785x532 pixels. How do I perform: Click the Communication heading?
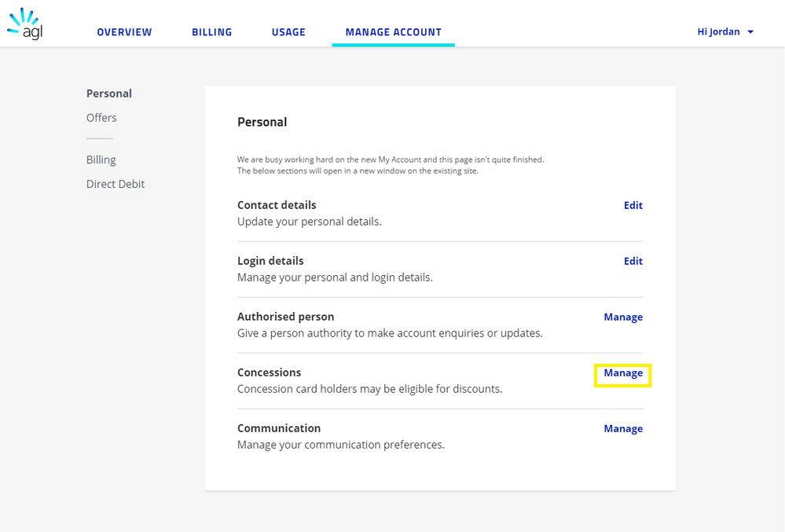[x=279, y=428]
